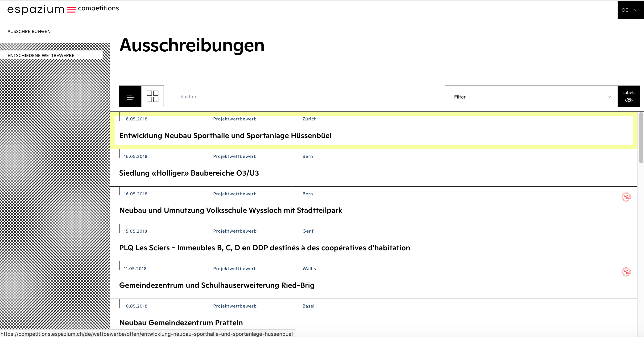644x337 pixels.
Task: Click red menu bars beside espazium
Action: pyautogui.click(x=71, y=10)
